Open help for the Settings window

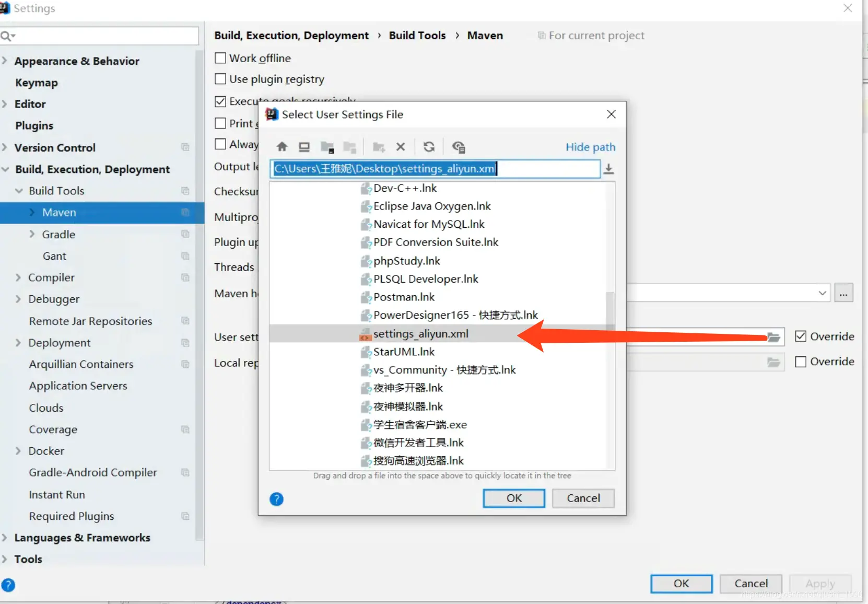[x=8, y=585]
